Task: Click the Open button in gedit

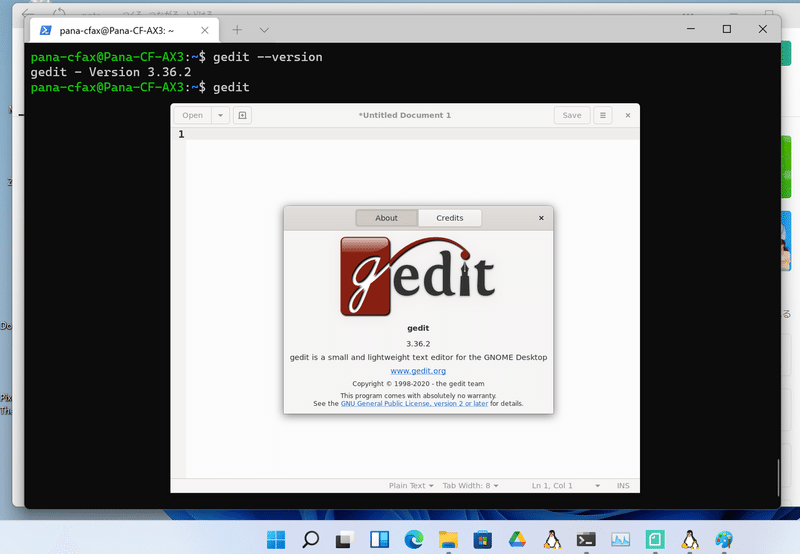Action: point(192,115)
